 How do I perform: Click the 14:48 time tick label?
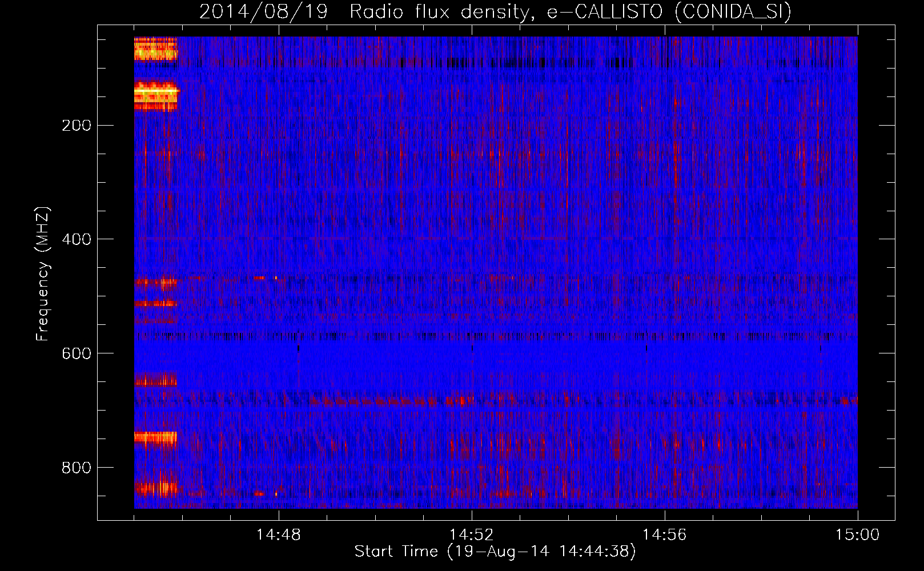279,535
